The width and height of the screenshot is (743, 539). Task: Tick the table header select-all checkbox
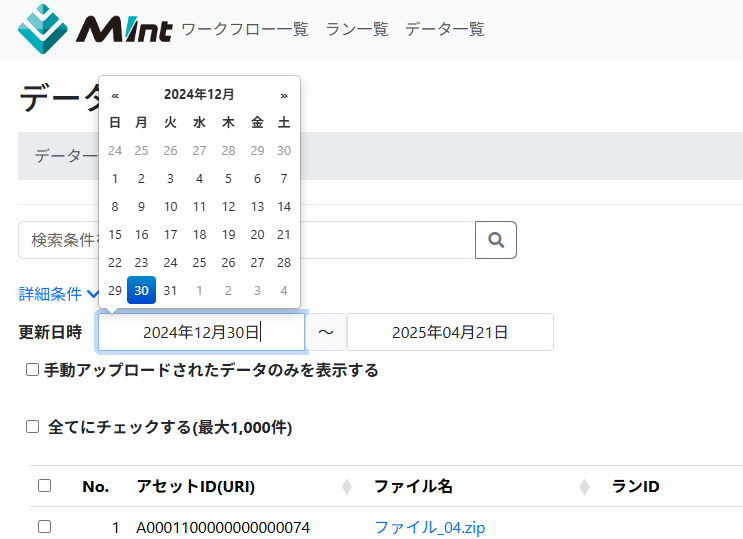point(44,486)
